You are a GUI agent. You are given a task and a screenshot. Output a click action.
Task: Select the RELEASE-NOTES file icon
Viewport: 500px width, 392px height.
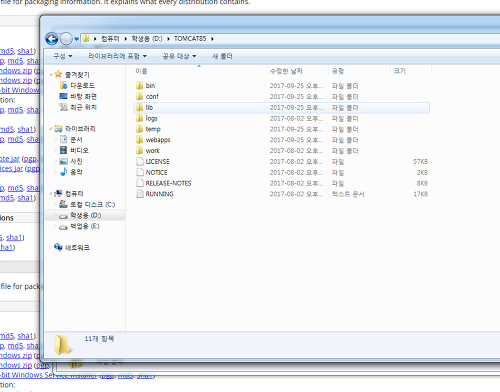[140, 183]
